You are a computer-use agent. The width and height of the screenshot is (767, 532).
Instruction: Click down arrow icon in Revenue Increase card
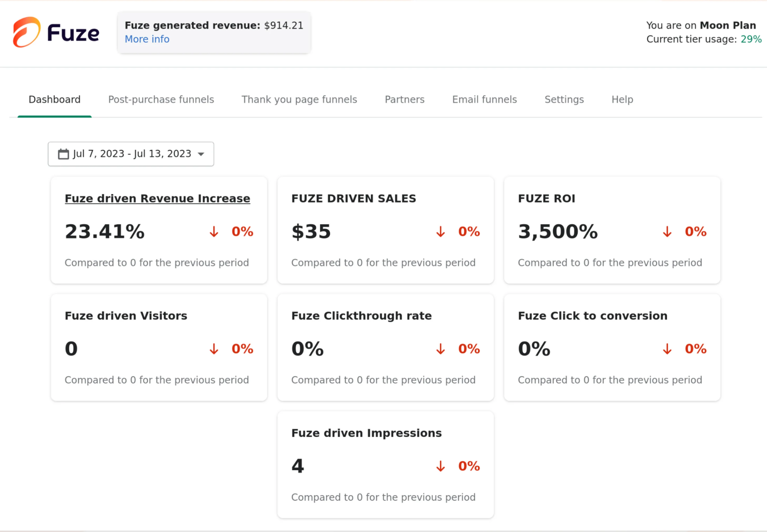214,231
